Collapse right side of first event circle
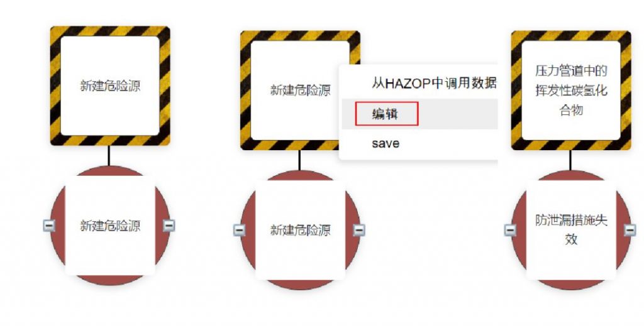This screenshot has width=644, height=326. point(169,225)
